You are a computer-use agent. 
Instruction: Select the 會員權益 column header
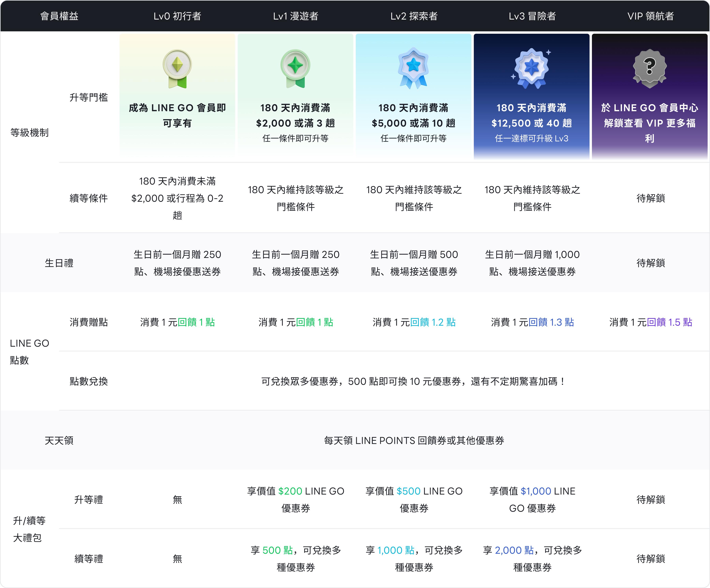(59, 16)
